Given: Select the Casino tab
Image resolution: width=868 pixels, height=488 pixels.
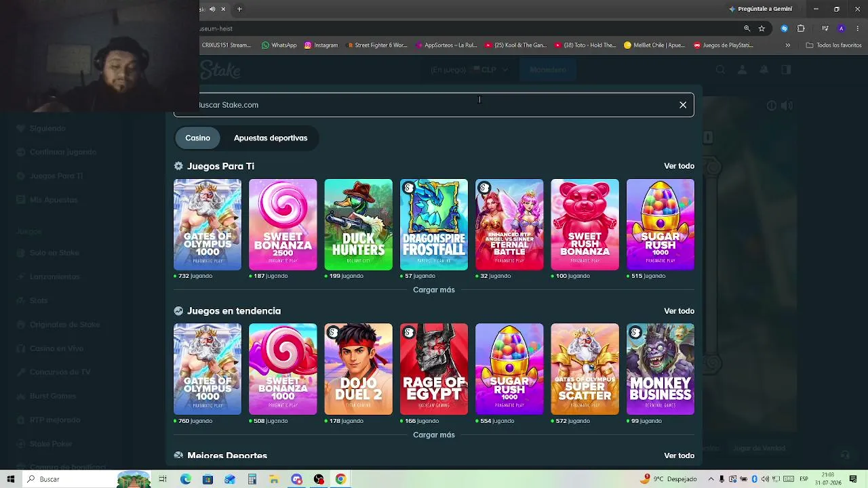Looking at the screenshot, I should (x=198, y=138).
